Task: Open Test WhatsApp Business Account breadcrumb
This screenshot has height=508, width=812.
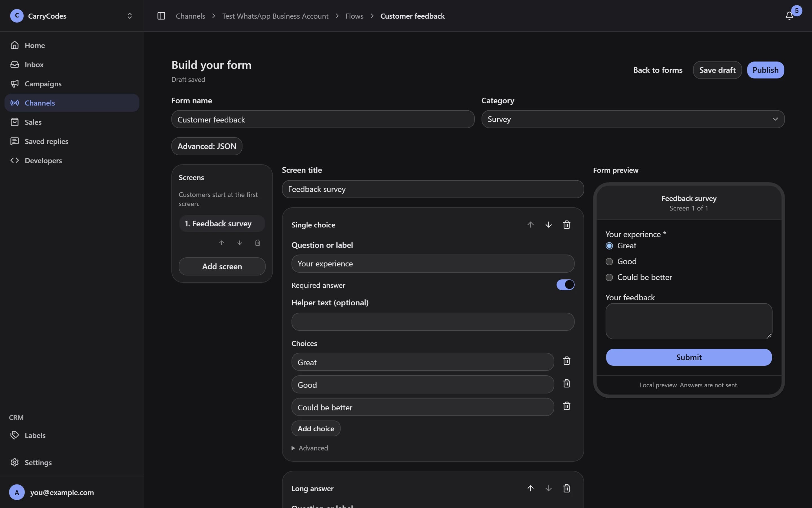Action: point(275,16)
